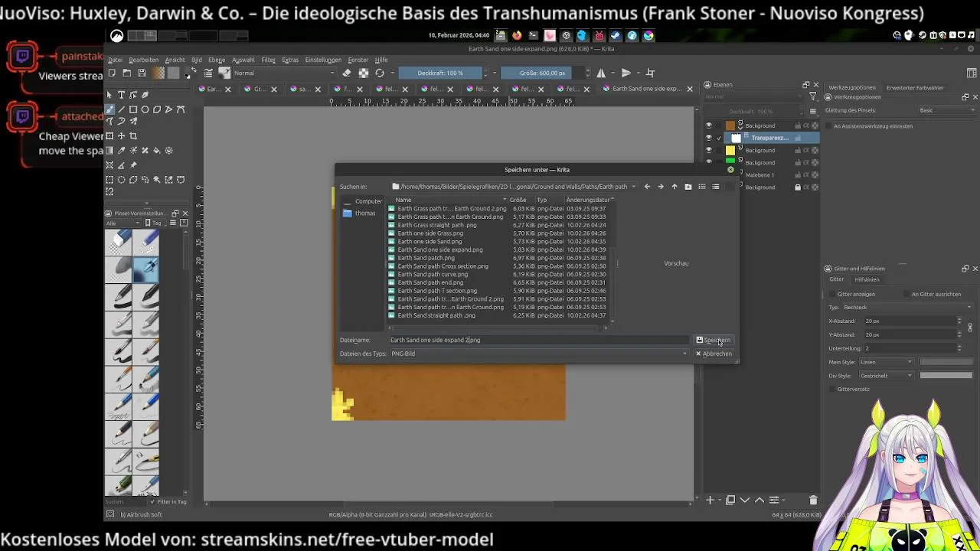Open the Filter menu
The image size is (980, 551).
tap(268, 60)
